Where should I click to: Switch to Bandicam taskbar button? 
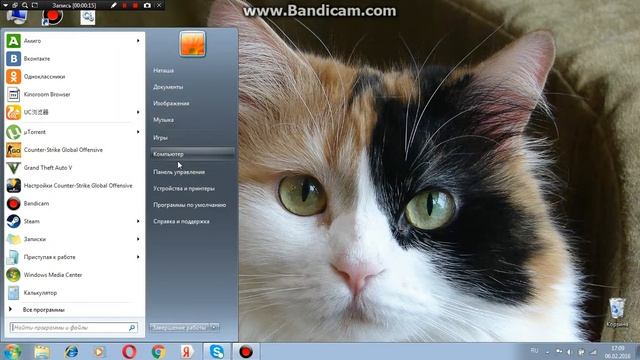[x=246, y=351]
